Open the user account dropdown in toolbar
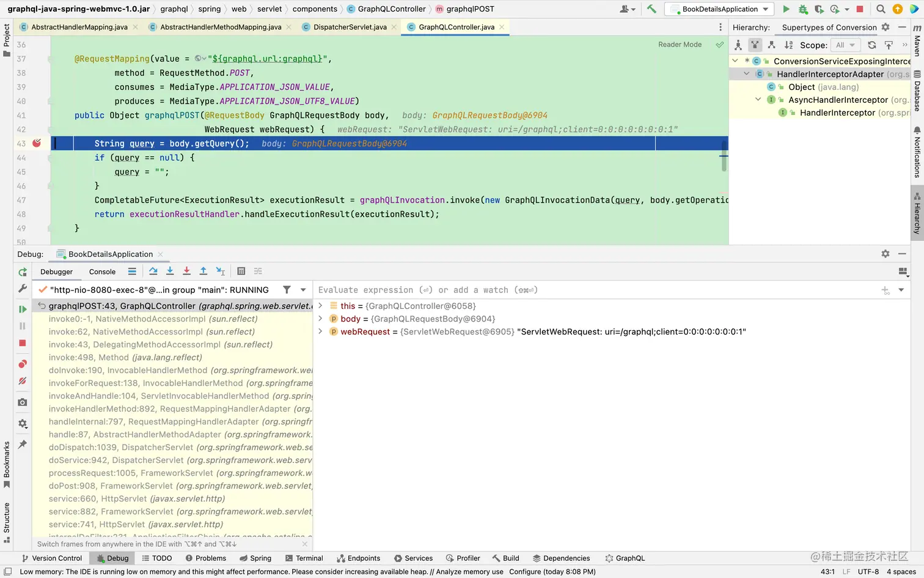The width and height of the screenshot is (924, 578). [628, 9]
